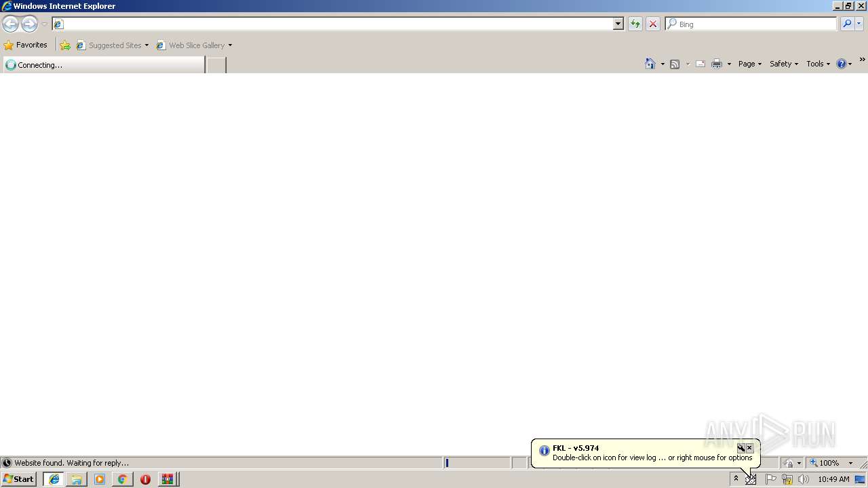Open the Start menu
The height and width of the screenshot is (488, 868).
click(18, 479)
